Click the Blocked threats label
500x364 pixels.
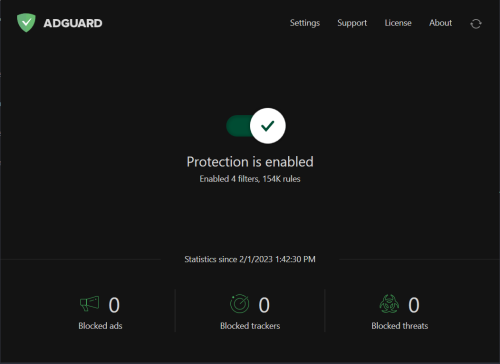coord(400,326)
